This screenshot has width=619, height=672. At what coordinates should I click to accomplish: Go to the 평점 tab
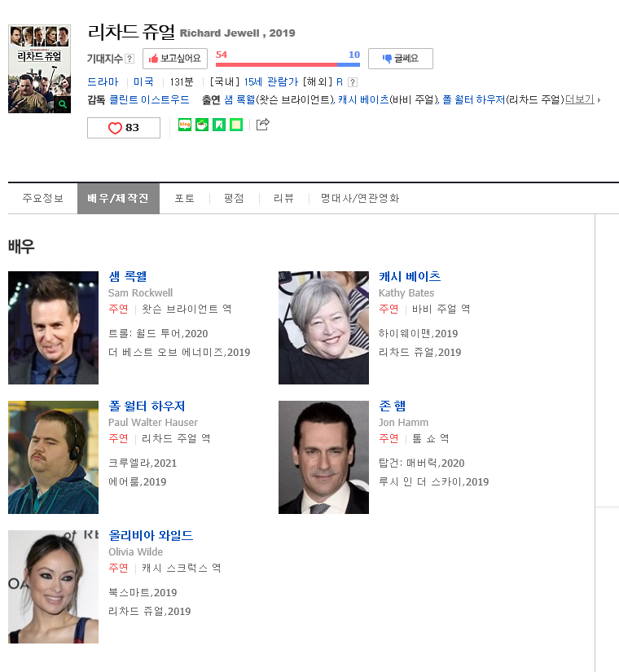[234, 198]
